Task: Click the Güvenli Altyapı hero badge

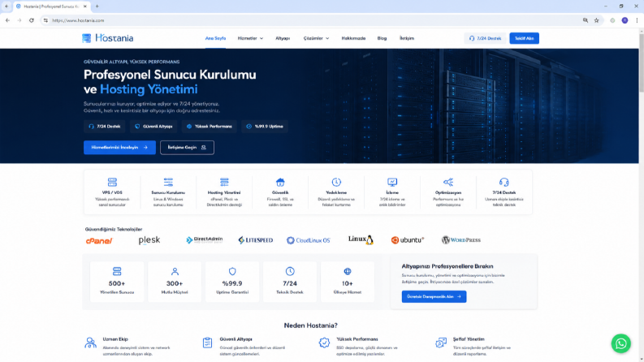Action: click(x=153, y=127)
